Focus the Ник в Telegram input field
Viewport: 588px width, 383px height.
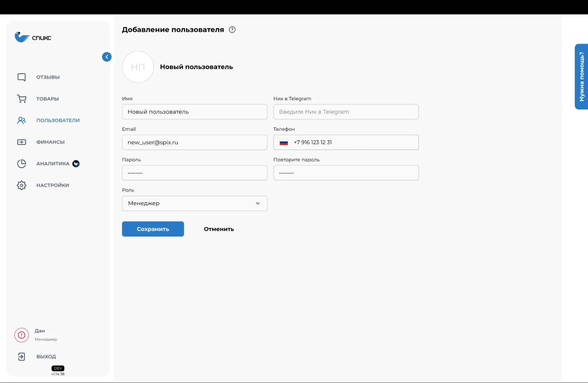click(x=346, y=112)
